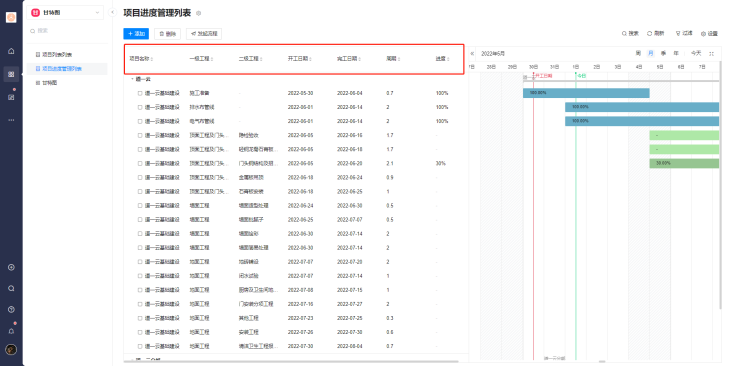The image size is (750, 366).
Task: Click the green 今日 timeline marker
Action: point(581,76)
